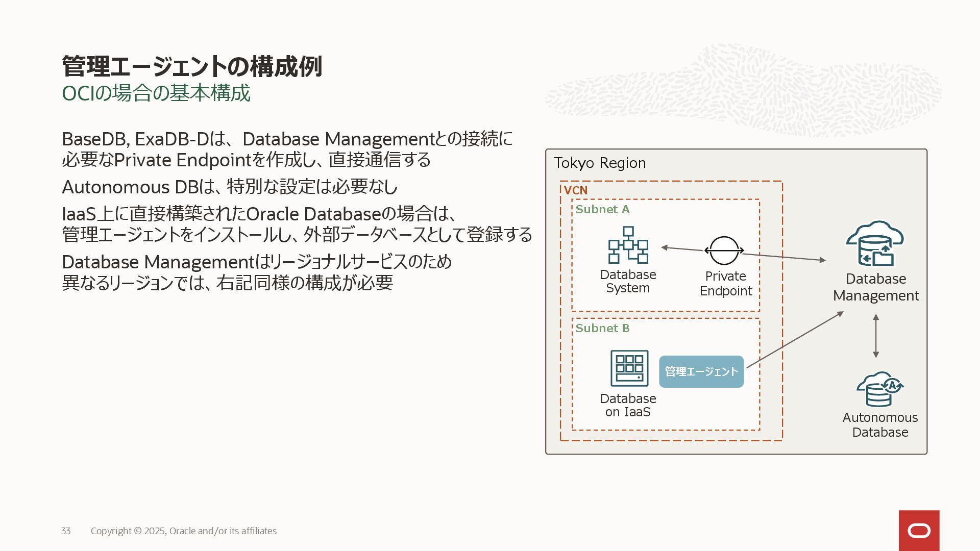
Task: Click the green subtitle OCIの場合の基本構成
Action: [x=156, y=93]
